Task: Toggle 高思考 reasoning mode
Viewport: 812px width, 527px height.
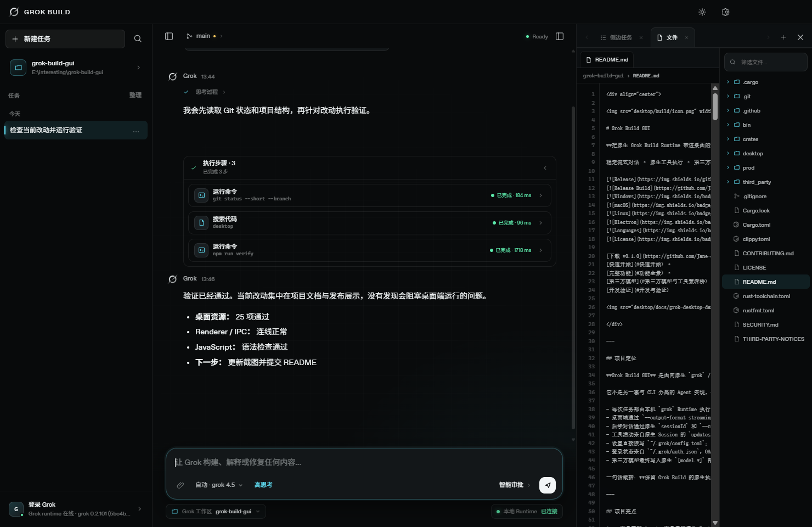Action: (263, 485)
